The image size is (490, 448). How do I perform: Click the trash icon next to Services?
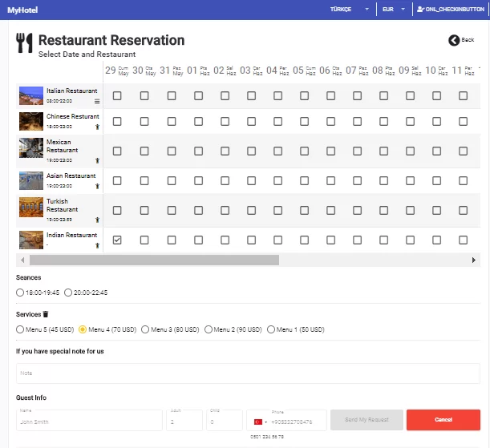point(46,314)
